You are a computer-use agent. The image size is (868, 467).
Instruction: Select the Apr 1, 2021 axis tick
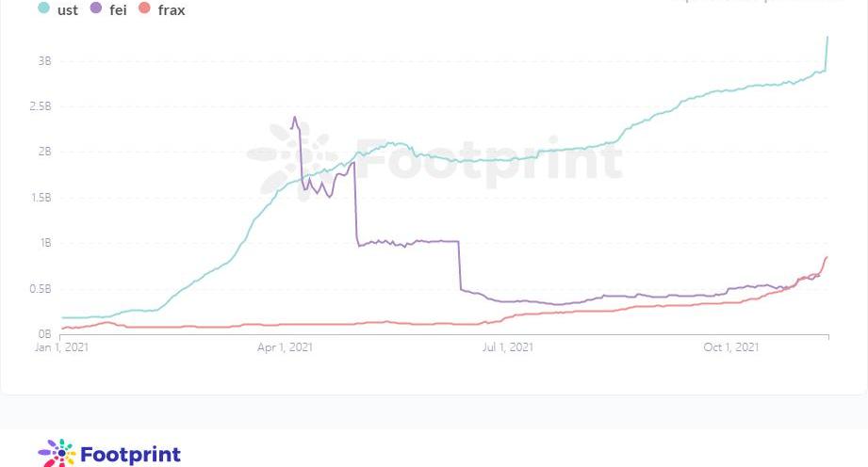[x=286, y=347]
